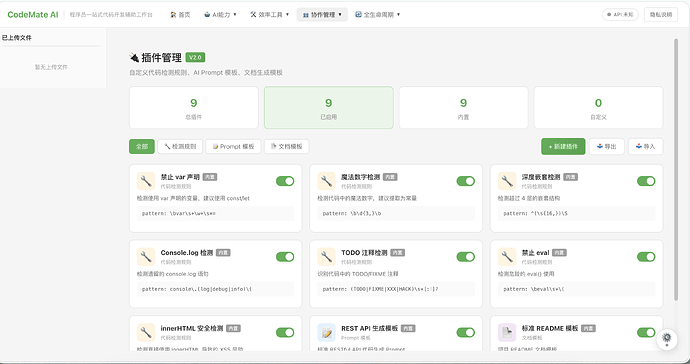
Task: Select the 检测规则 filter tab
Action: (180, 147)
